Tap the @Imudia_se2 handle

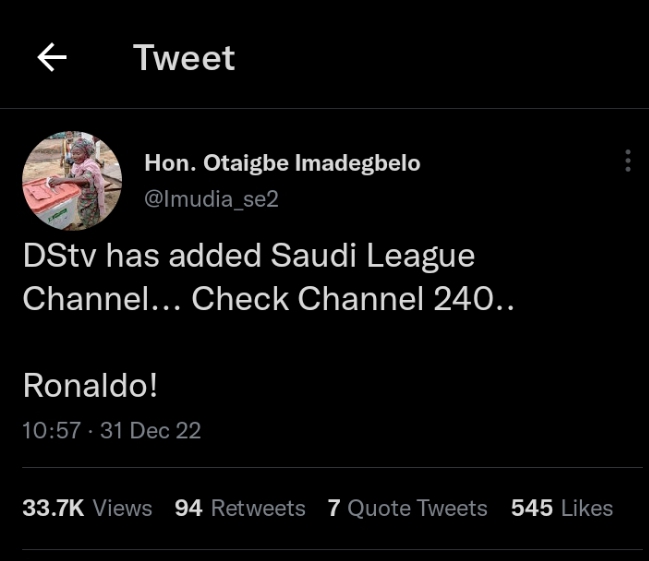tap(211, 199)
